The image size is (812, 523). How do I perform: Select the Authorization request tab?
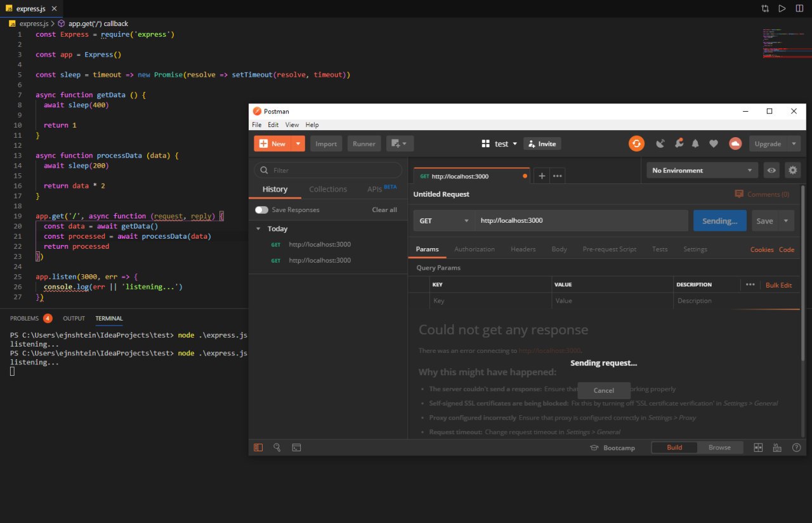[x=475, y=249]
